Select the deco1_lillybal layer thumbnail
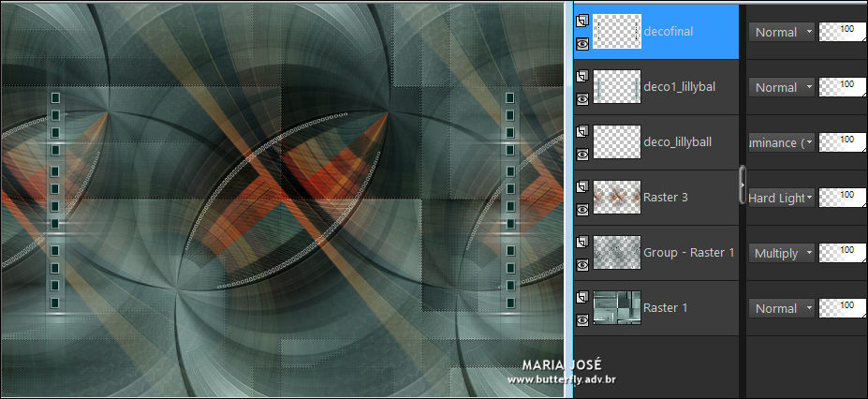 pyautogui.click(x=617, y=87)
